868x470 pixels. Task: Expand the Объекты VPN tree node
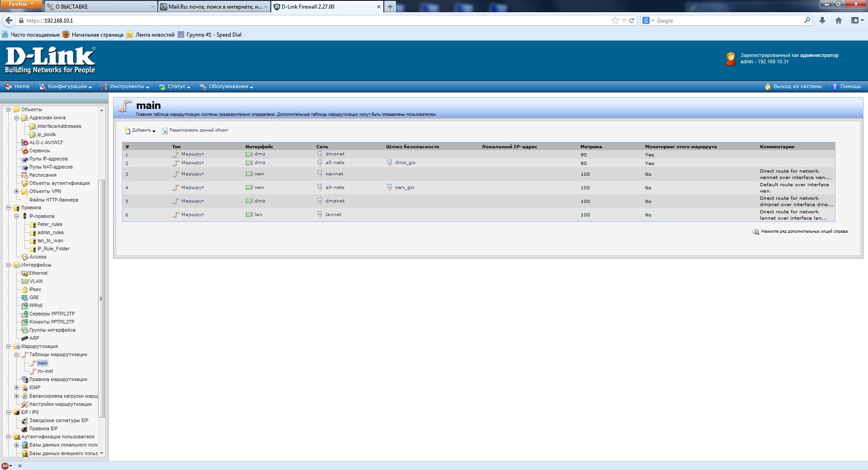[x=16, y=192]
